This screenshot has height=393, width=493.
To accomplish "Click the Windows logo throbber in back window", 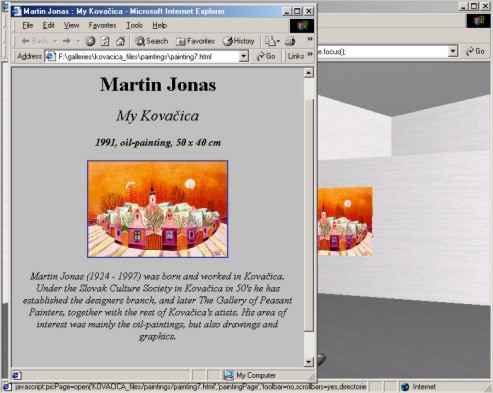I will [x=478, y=21].
